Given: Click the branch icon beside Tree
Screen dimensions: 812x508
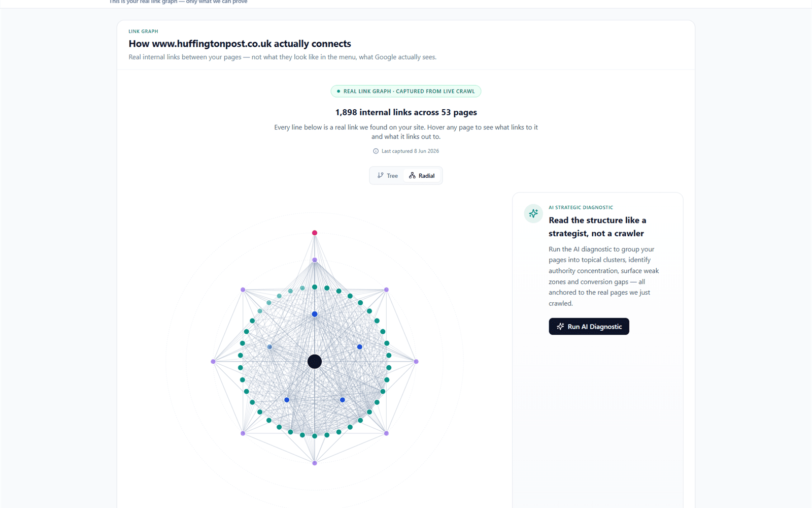Looking at the screenshot, I should point(380,175).
